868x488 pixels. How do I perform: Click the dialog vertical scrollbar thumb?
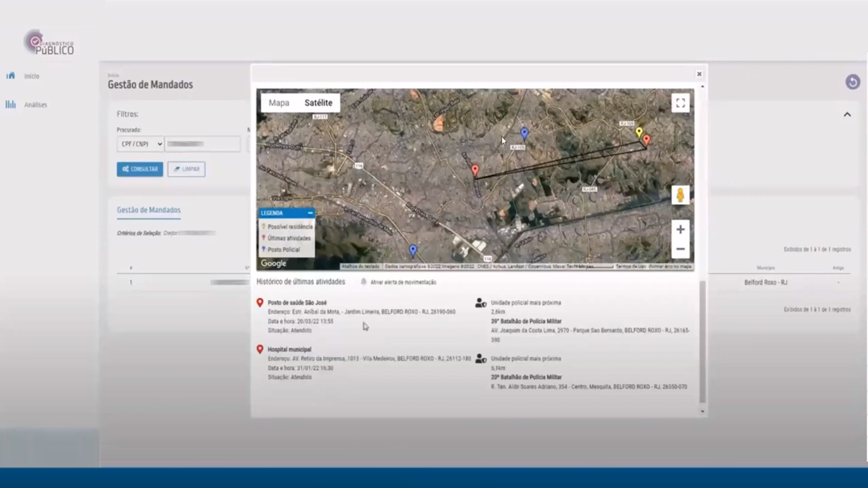(702, 341)
